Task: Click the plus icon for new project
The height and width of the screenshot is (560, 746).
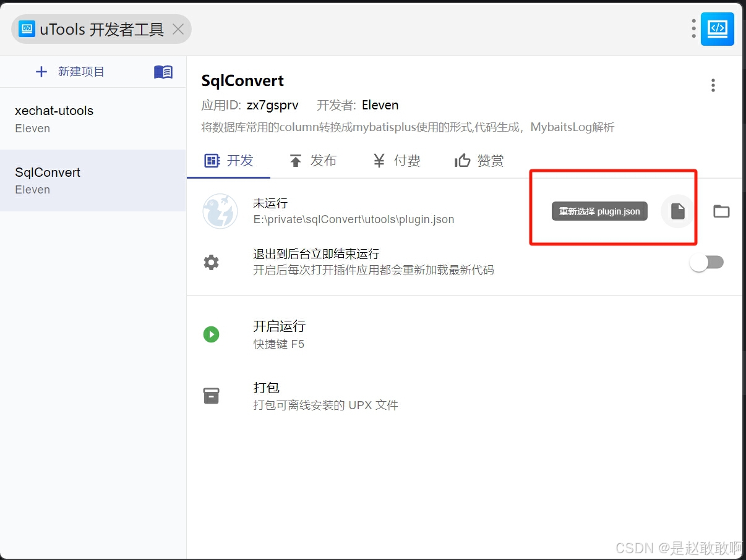Action: coord(41,72)
